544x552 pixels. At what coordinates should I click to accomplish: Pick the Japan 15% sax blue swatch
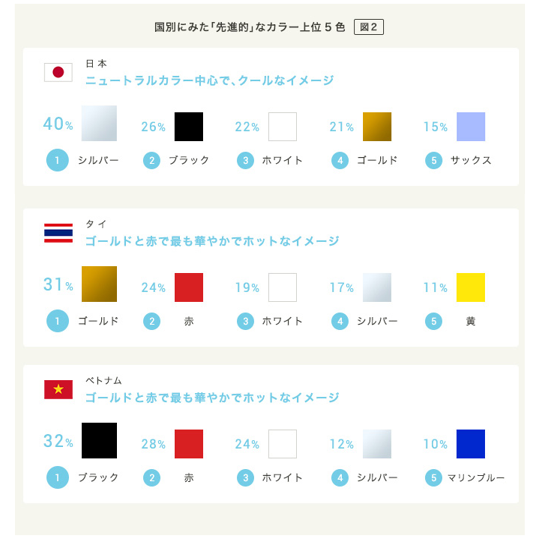pos(471,127)
